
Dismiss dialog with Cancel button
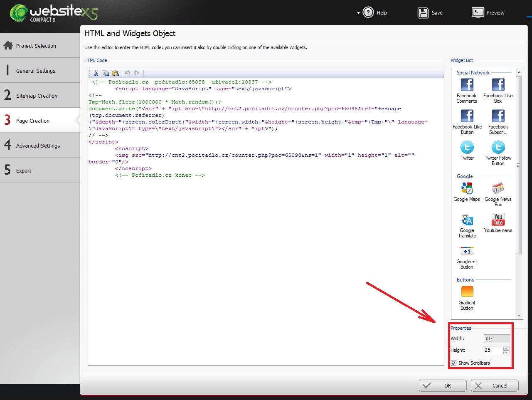pos(495,385)
